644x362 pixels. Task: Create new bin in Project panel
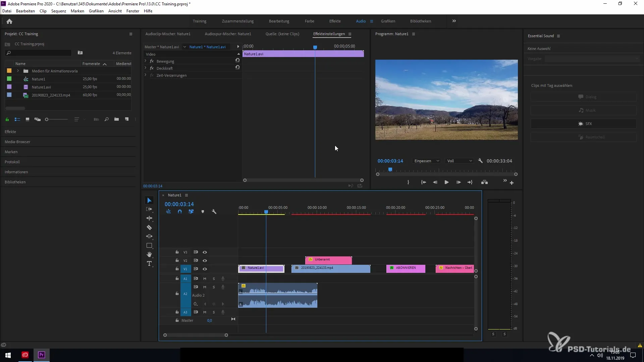tap(116, 119)
